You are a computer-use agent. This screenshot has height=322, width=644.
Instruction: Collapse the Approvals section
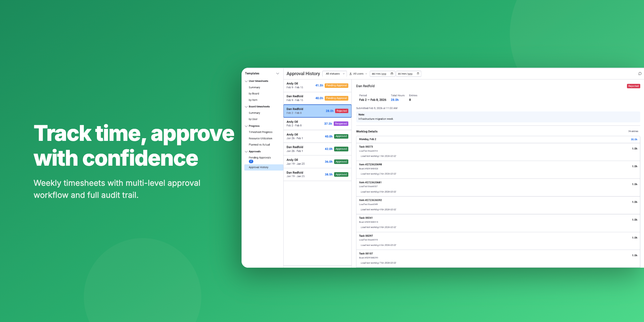point(246,152)
